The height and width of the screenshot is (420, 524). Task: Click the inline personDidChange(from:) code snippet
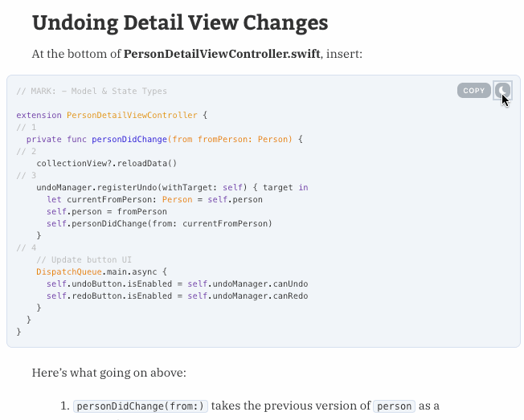pos(141,406)
